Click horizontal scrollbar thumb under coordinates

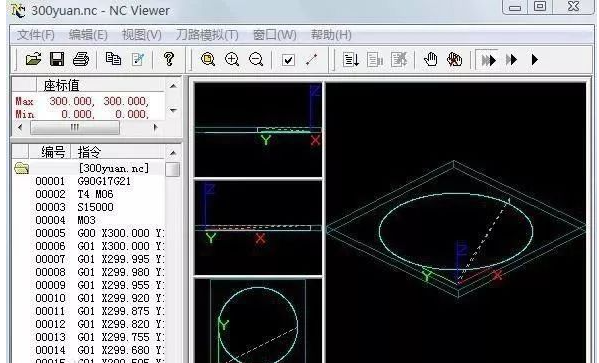click(75, 127)
